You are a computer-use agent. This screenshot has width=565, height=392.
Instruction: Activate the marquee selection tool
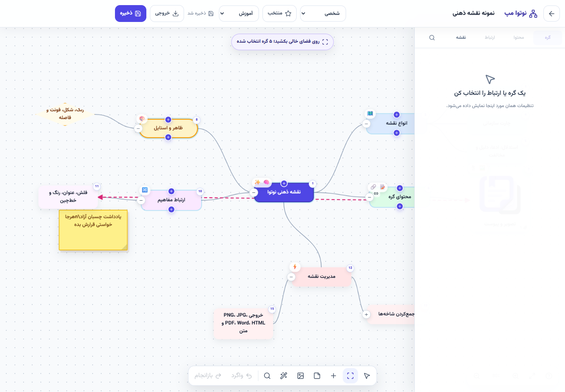(x=350, y=376)
